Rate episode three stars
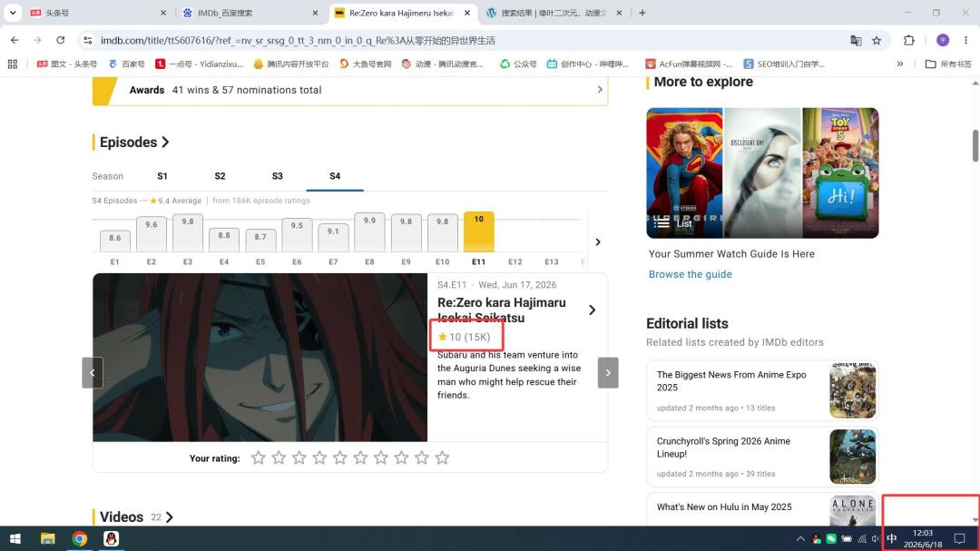Viewport: 980px width, 551px height. [x=299, y=458]
